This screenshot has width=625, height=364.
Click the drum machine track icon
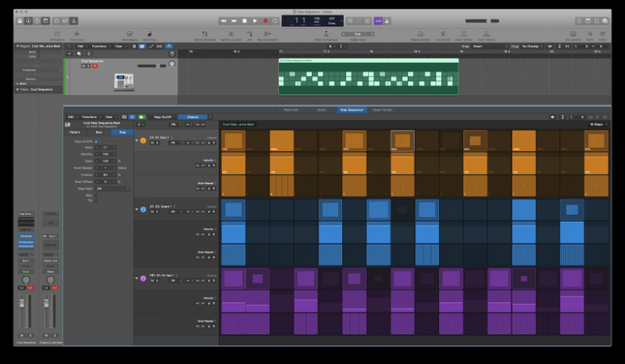pyautogui.click(x=124, y=82)
